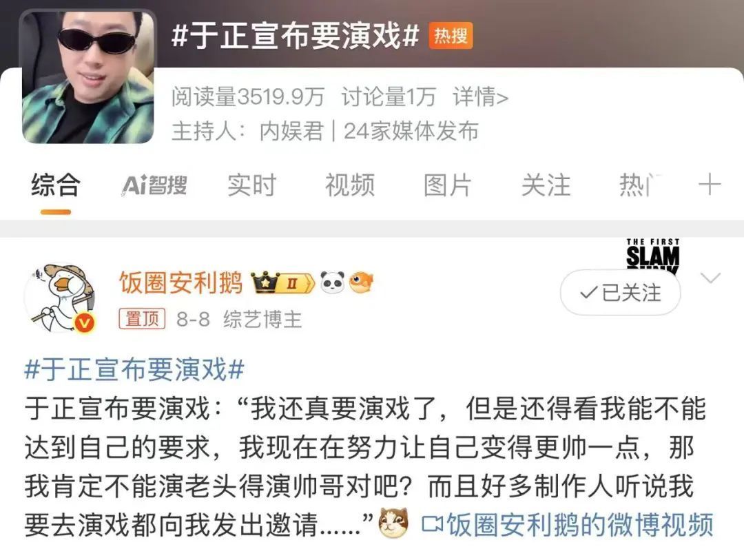Select the 实时 tab
The width and height of the screenshot is (744, 560).
pos(252,185)
